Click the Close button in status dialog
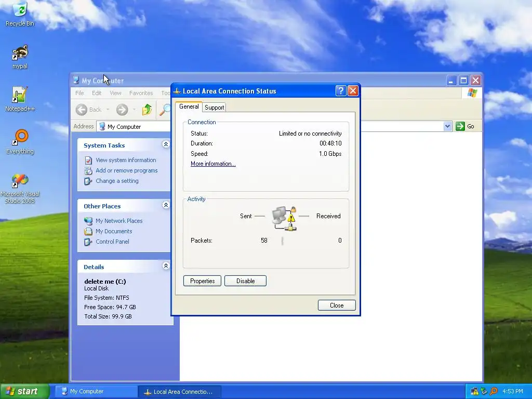Screen dimensions: 532x399 pos(337,305)
